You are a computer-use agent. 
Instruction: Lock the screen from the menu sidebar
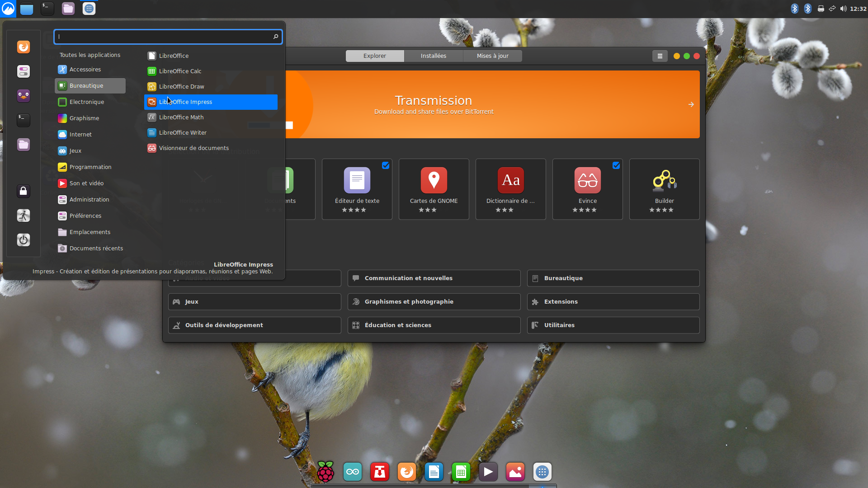[24, 191]
